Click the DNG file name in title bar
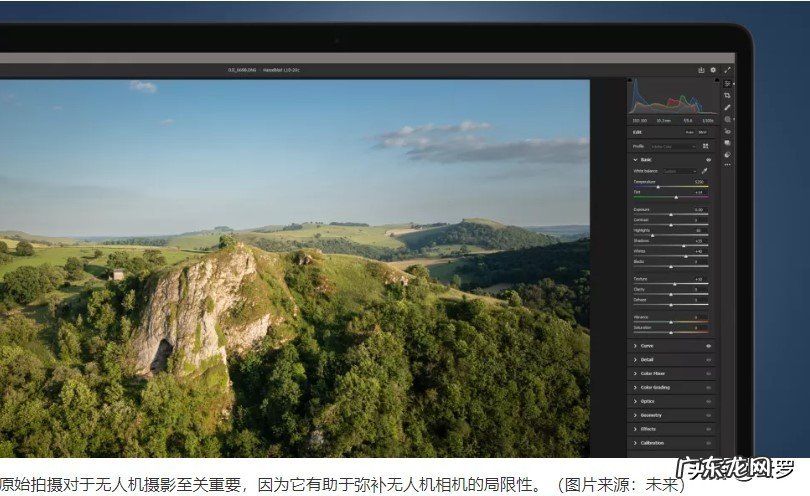The image size is (810, 496). point(242,70)
